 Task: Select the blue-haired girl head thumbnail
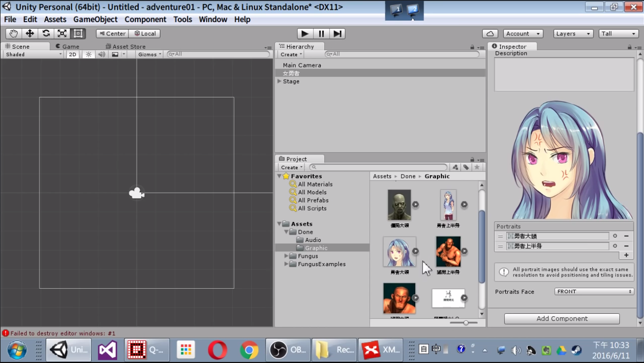tap(399, 252)
